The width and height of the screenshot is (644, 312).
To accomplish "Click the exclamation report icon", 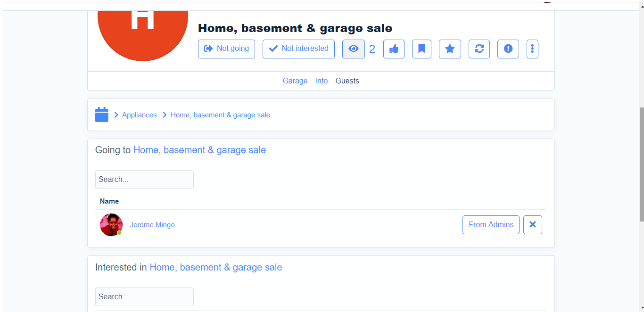I will tap(508, 49).
